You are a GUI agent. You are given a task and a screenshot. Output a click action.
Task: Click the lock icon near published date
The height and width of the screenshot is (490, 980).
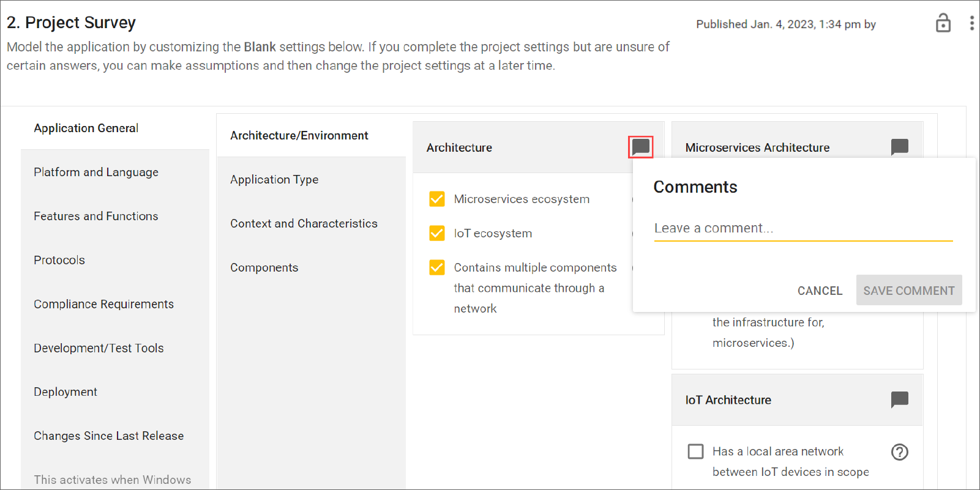(x=943, y=23)
